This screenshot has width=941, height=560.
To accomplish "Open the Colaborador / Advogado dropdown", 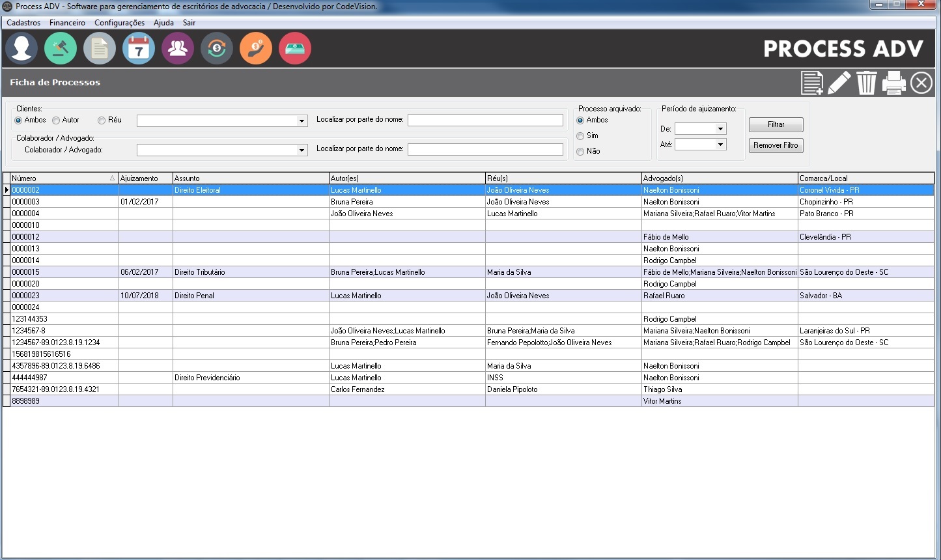I will coord(302,150).
